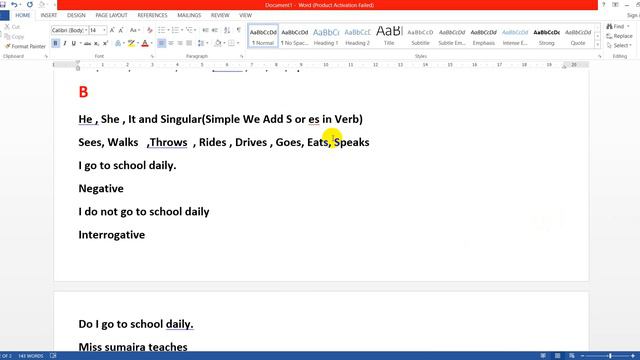The image size is (640, 360).
Task: Open the Font dialog launcher
Action: coord(152,56)
